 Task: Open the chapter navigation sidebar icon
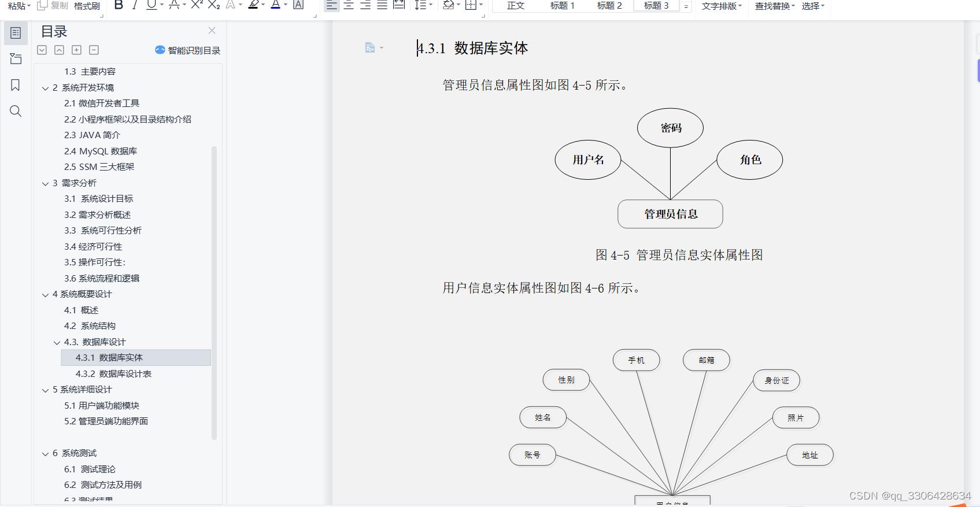[x=16, y=59]
